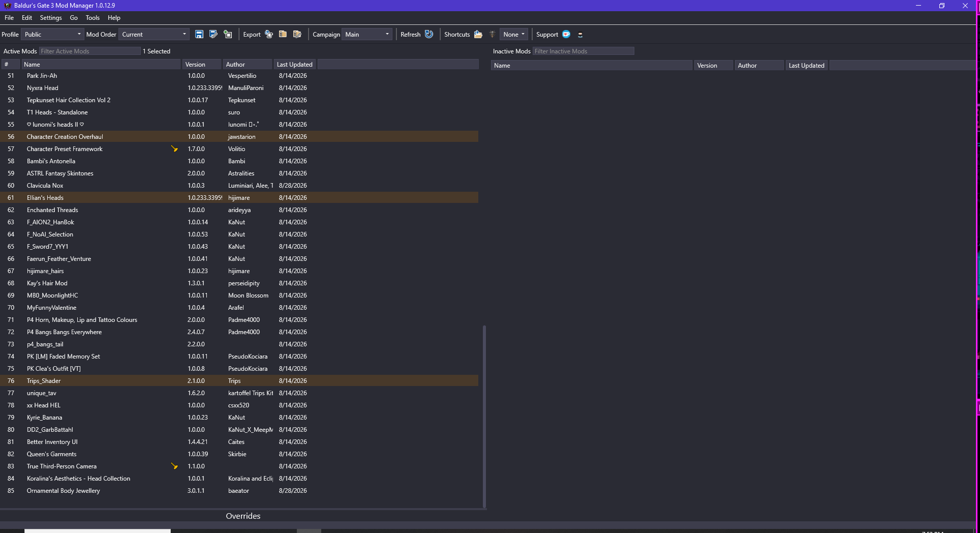Viewport: 980px width, 533px height.
Task: Click the small icon right of Ko-fi cup
Action: (580, 35)
